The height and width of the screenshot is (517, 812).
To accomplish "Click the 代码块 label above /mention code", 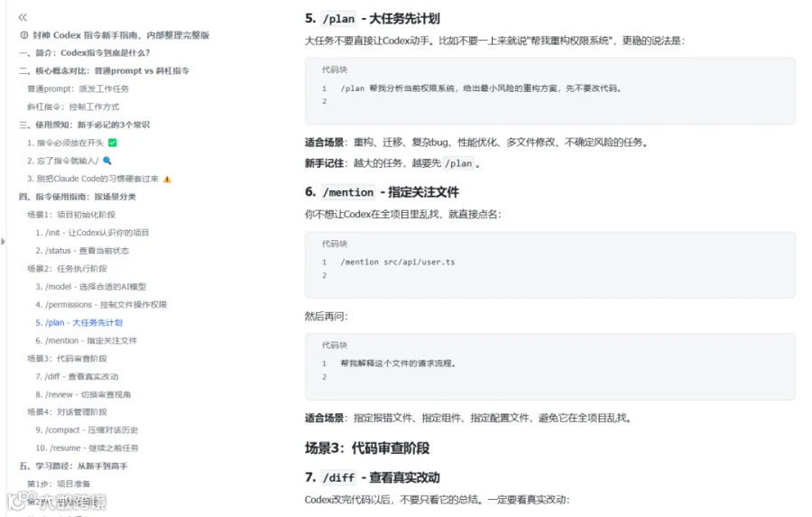I will 335,244.
